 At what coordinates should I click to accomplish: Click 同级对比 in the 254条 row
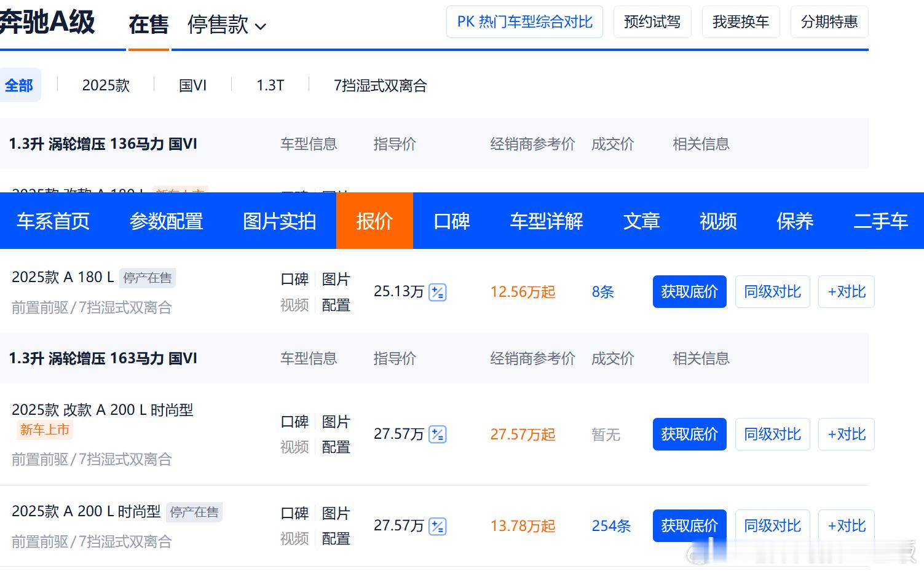pyautogui.click(x=773, y=526)
